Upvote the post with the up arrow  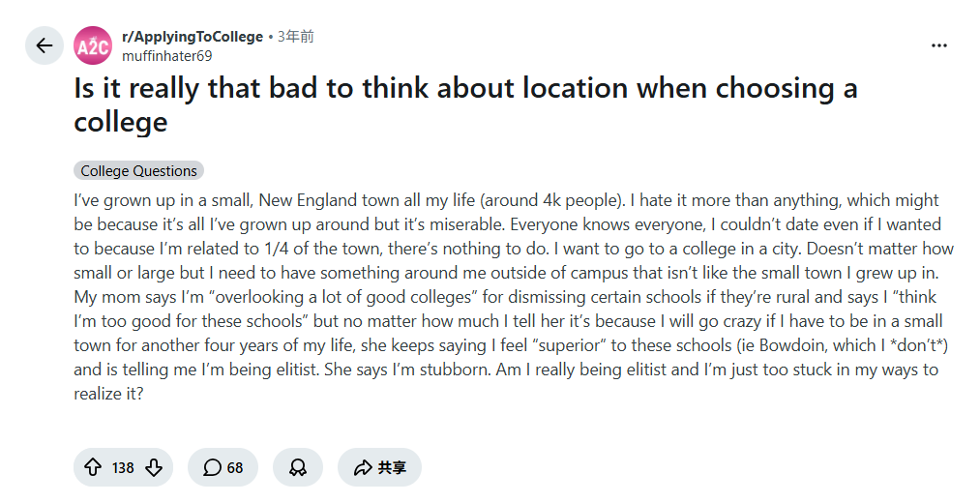click(93, 467)
